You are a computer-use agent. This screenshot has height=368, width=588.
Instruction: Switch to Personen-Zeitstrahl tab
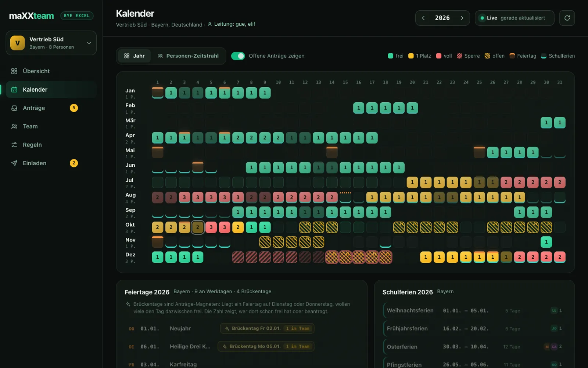(x=188, y=56)
